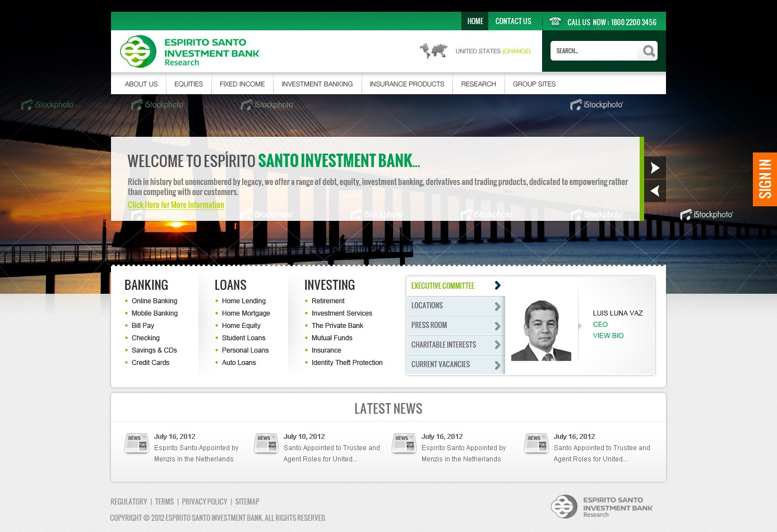Screen dimensions: 777x532
Task: Select the Charitable Interests tab label
Action: point(443,345)
